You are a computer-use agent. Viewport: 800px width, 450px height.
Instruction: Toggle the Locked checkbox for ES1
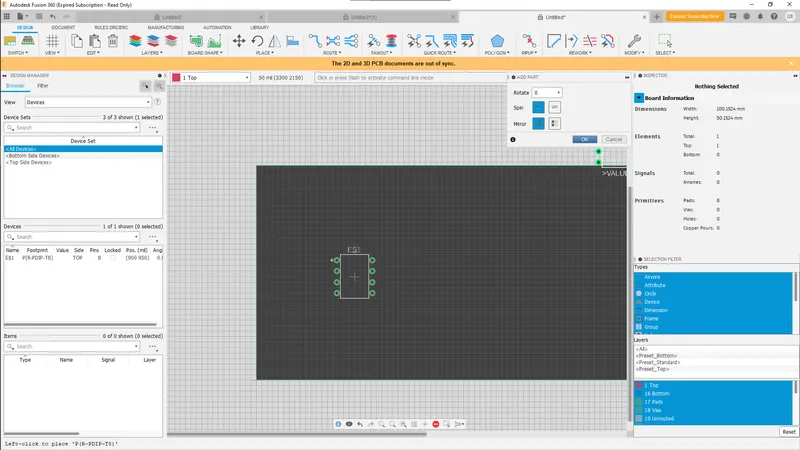(112, 258)
